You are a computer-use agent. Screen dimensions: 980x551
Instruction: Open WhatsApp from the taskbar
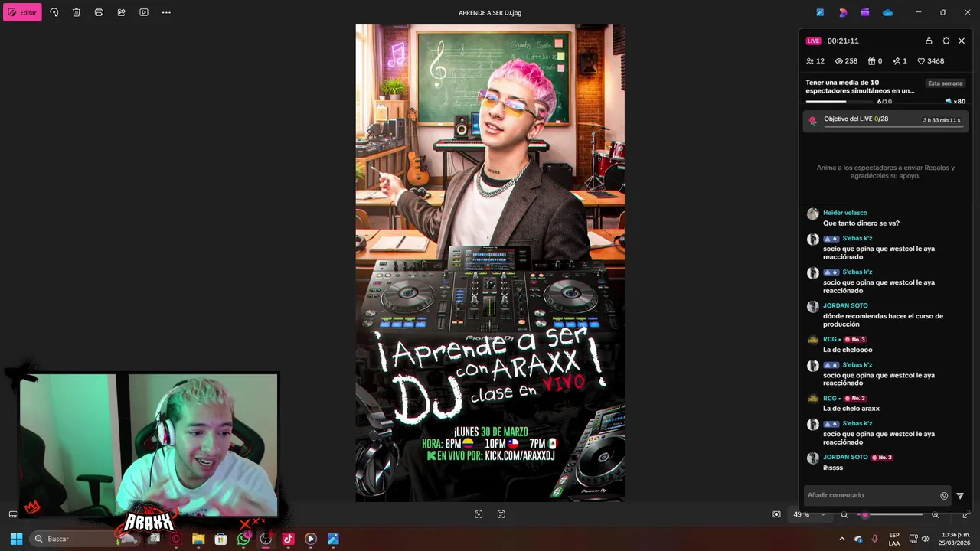point(243,539)
